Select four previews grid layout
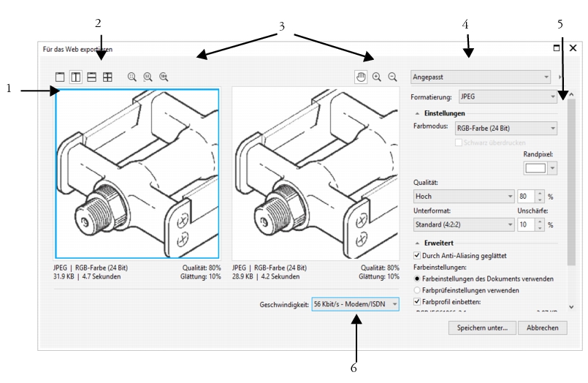Image resolution: width=588 pixels, height=383 pixels. click(x=107, y=77)
